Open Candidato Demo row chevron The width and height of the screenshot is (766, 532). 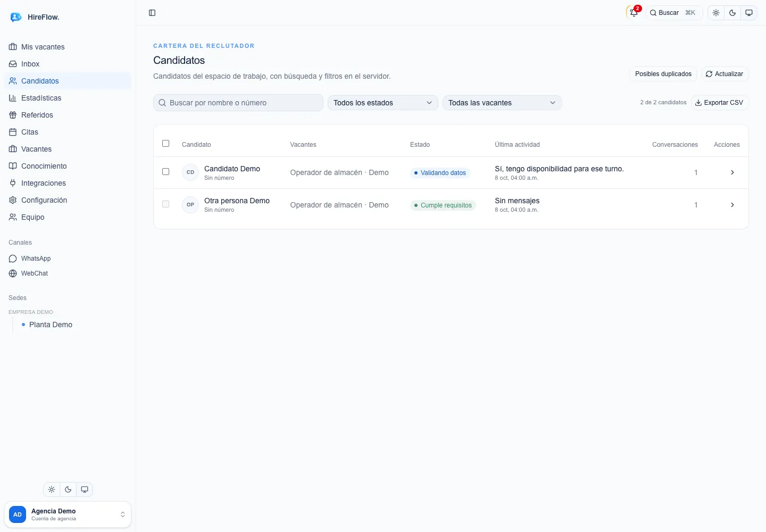[x=732, y=172]
